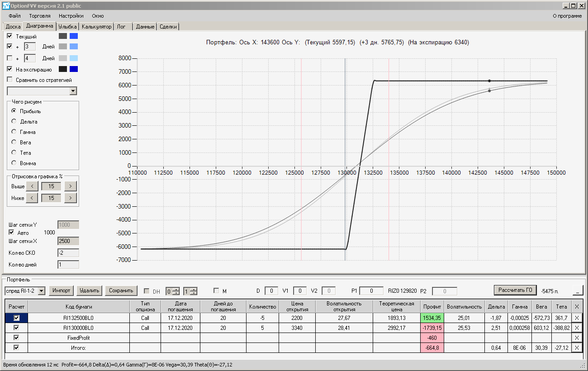The height and width of the screenshot is (371, 588).
Task: Toggle the Расчет checkbox for Итого row
Action: (x=17, y=347)
